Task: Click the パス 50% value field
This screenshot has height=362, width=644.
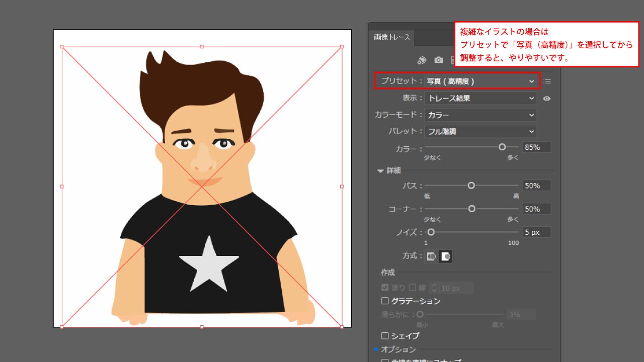Action: [536, 186]
